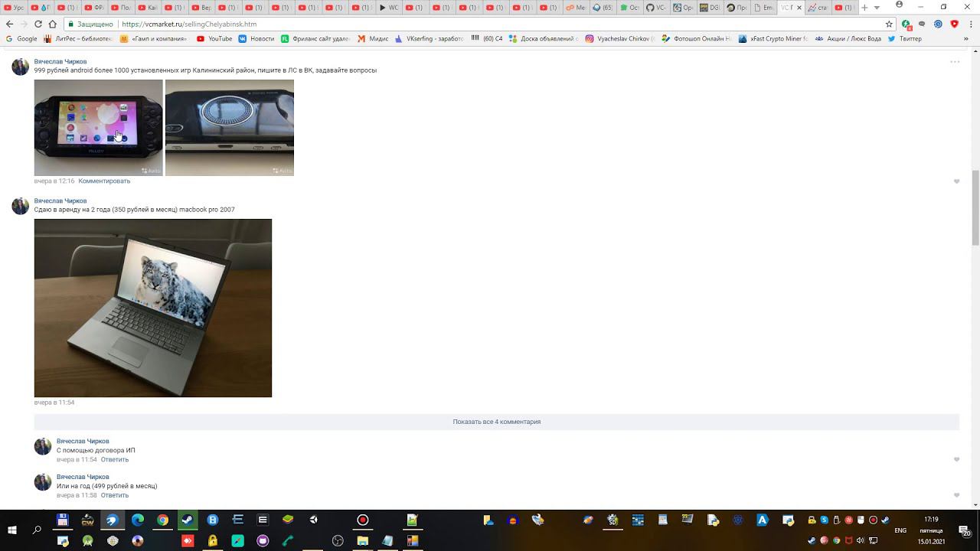Switch to the DG browser tab
This screenshot has width=980, height=551.
tap(709, 8)
